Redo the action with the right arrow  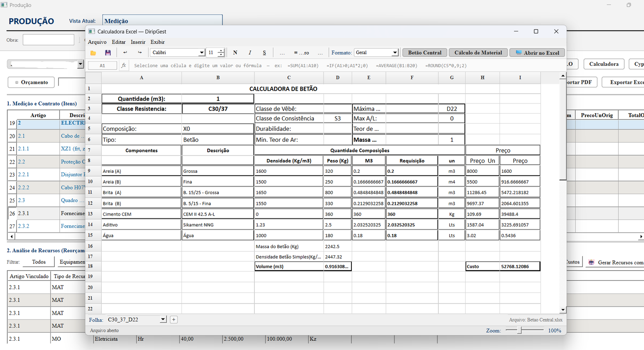(140, 53)
